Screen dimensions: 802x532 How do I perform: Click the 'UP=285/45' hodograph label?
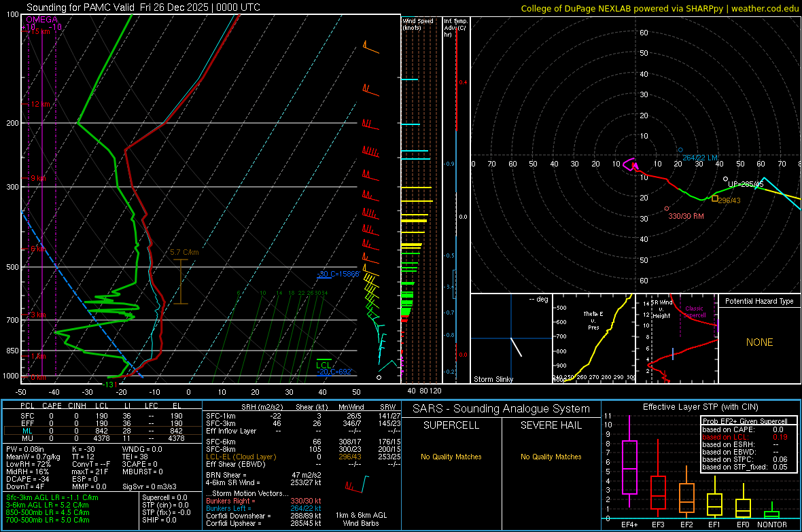(x=746, y=184)
